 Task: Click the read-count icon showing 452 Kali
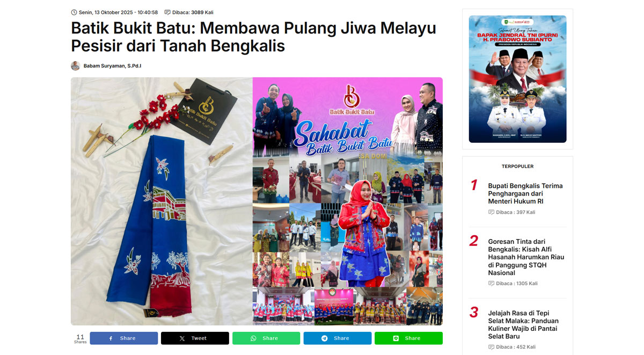pos(491,347)
